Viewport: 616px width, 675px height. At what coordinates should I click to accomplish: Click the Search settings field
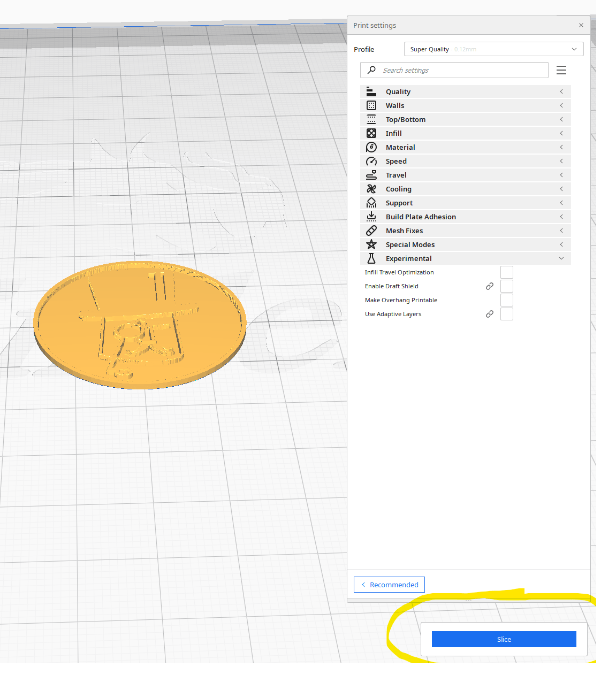(460, 70)
